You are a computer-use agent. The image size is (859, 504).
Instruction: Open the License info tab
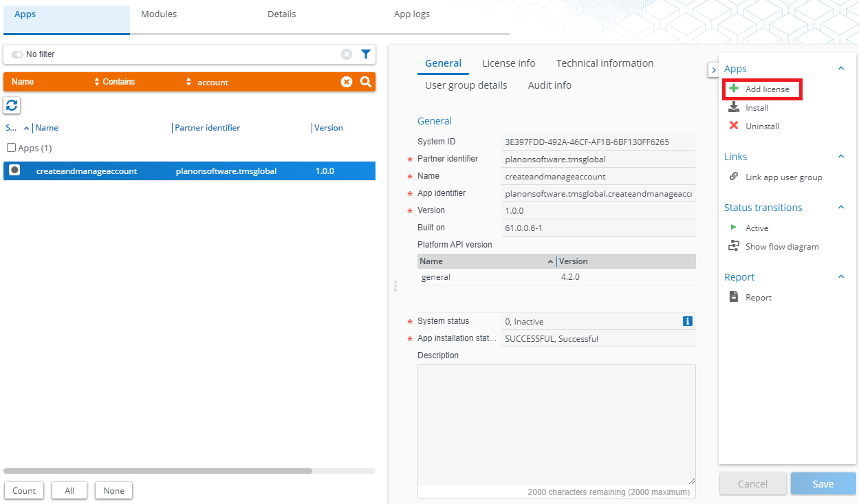point(509,63)
